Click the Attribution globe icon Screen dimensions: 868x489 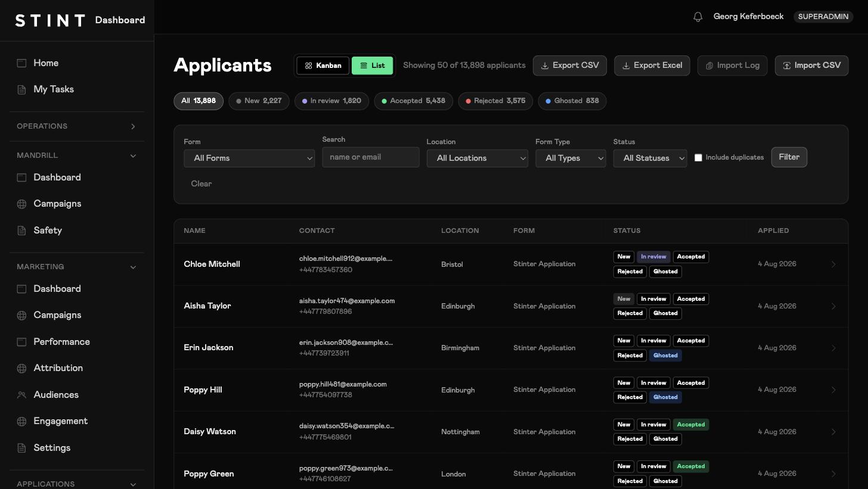pyautogui.click(x=21, y=368)
